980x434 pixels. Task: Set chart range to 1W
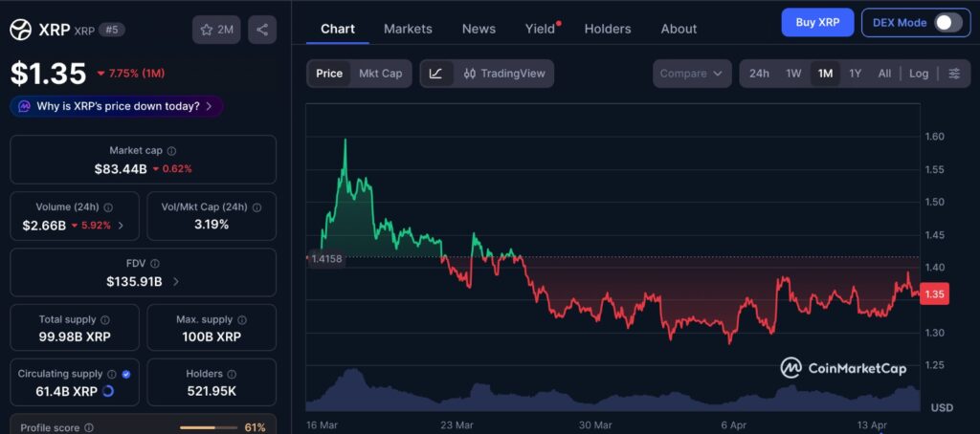[x=793, y=74]
